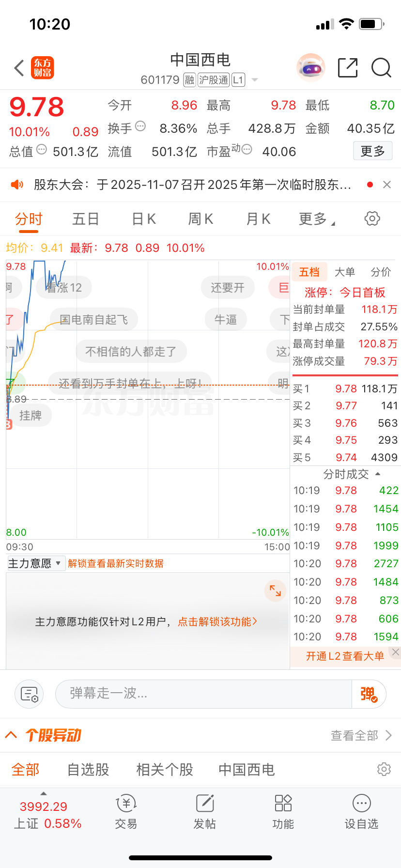Select 全部 in 个股异动 tabs
Image resolution: width=401 pixels, height=868 pixels.
pyautogui.click(x=26, y=770)
